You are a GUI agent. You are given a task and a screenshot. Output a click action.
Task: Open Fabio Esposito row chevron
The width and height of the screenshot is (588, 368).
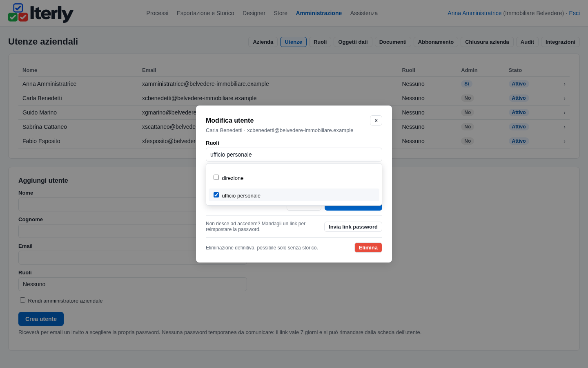(x=564, y=141)
